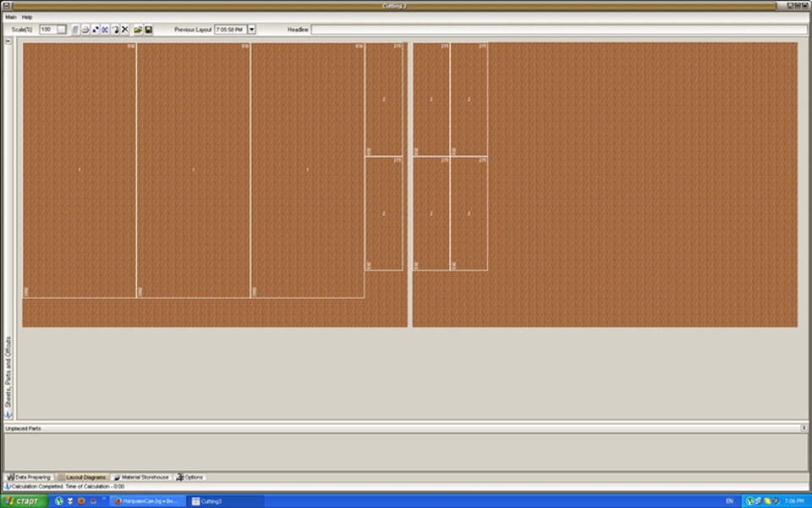Expand the quick launch overflow chevron
Viewport: 812px width, 508px height.
(104, 499)
